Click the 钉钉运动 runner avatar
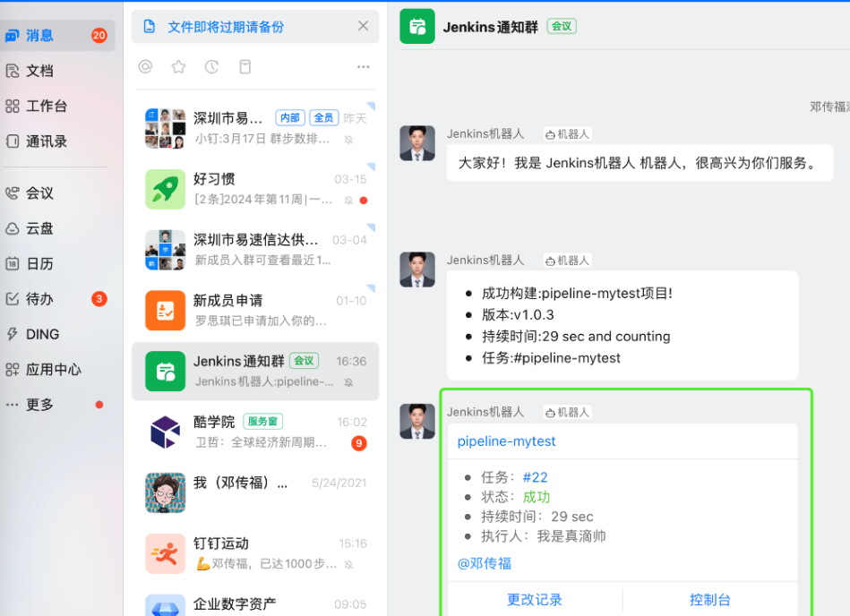The height and width of the screenshot is (616, 850). [166, 553]
